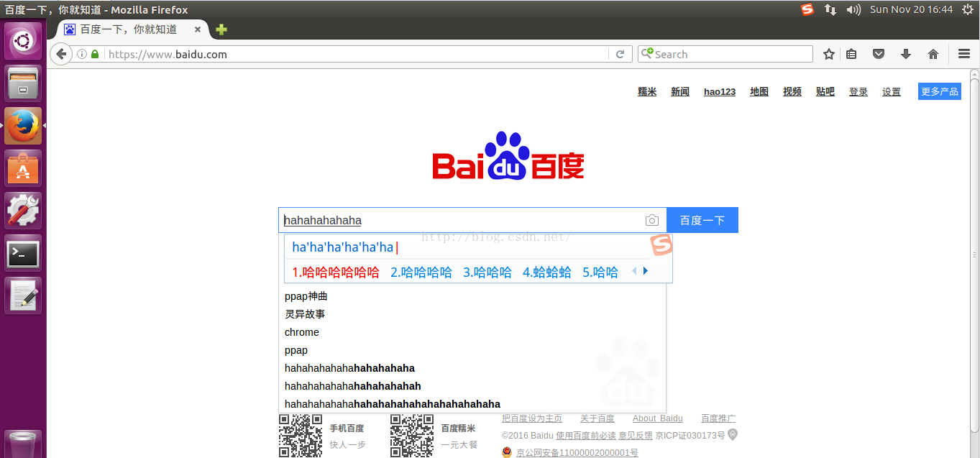980x458 pixels.
Task: Open network indicator in top panel
Action: click(x=830, y=9)
